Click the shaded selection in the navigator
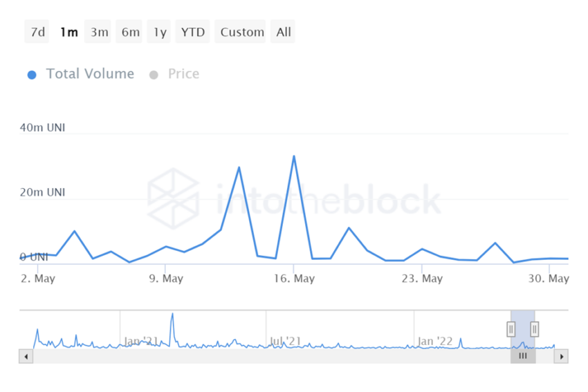 click(x=523, y=337)
